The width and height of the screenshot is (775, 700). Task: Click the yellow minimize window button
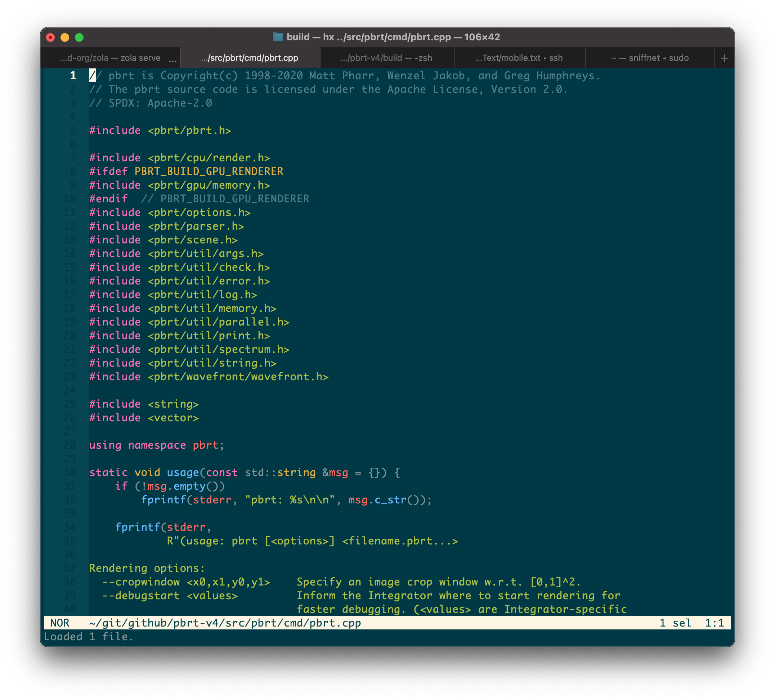click(x=65, y=37)
